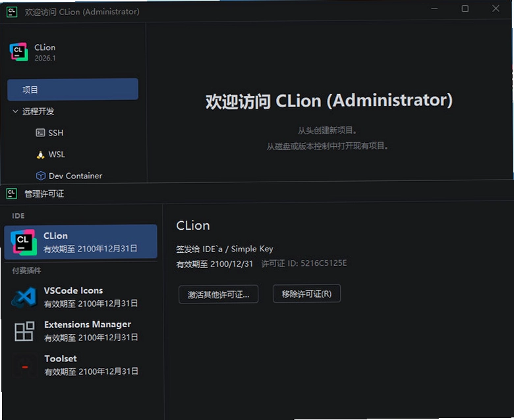Click the 激活其他许可证... button
The width and height of the screenshot is (514, 420).
(x=218, y=294)
